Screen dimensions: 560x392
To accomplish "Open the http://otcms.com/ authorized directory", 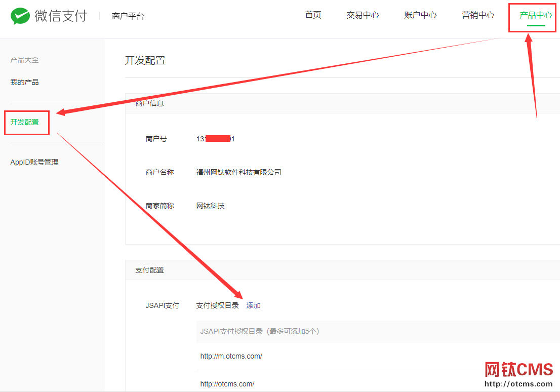I will 227,383.
